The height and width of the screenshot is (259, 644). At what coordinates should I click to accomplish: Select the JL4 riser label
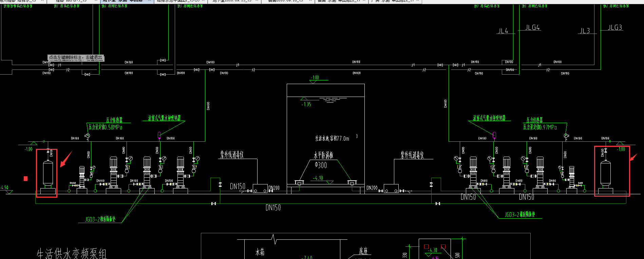click(x=503, y=31)
